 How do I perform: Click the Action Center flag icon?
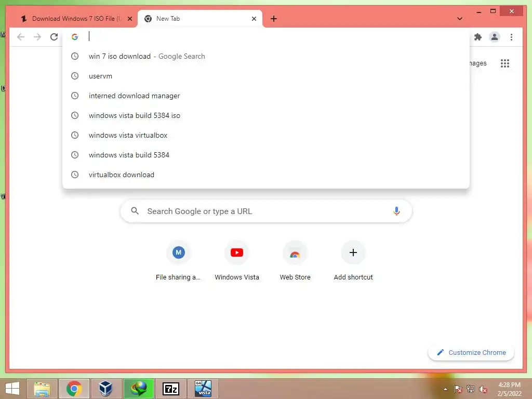coord(458,389)
